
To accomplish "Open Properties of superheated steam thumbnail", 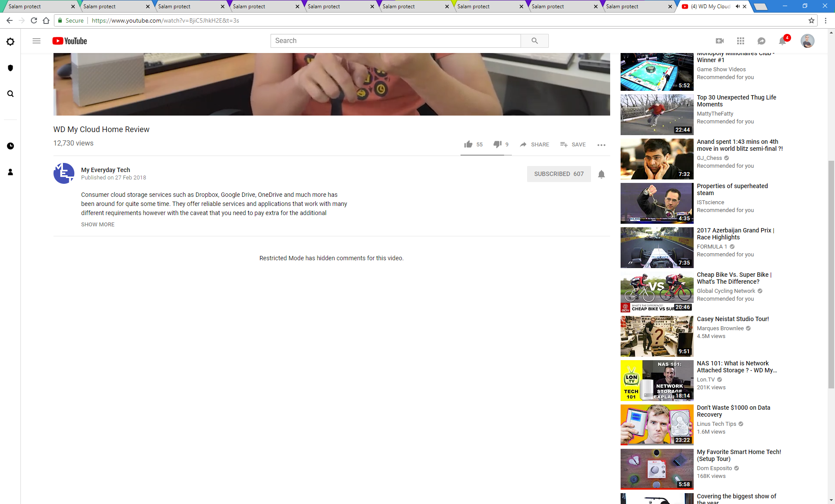I will click(x=657, y=203).
